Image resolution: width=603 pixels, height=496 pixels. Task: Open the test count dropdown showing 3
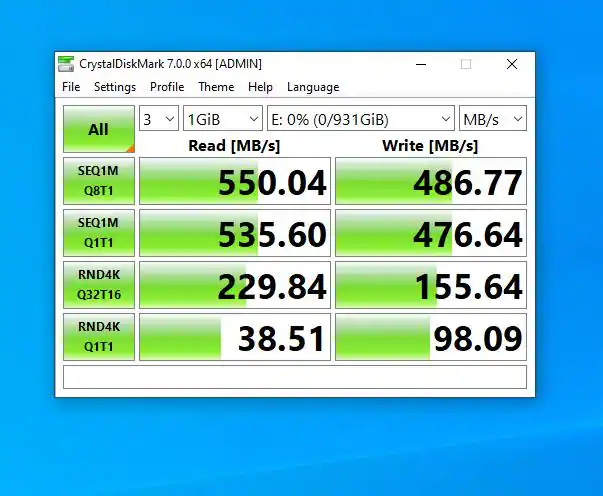pos(159,119)
